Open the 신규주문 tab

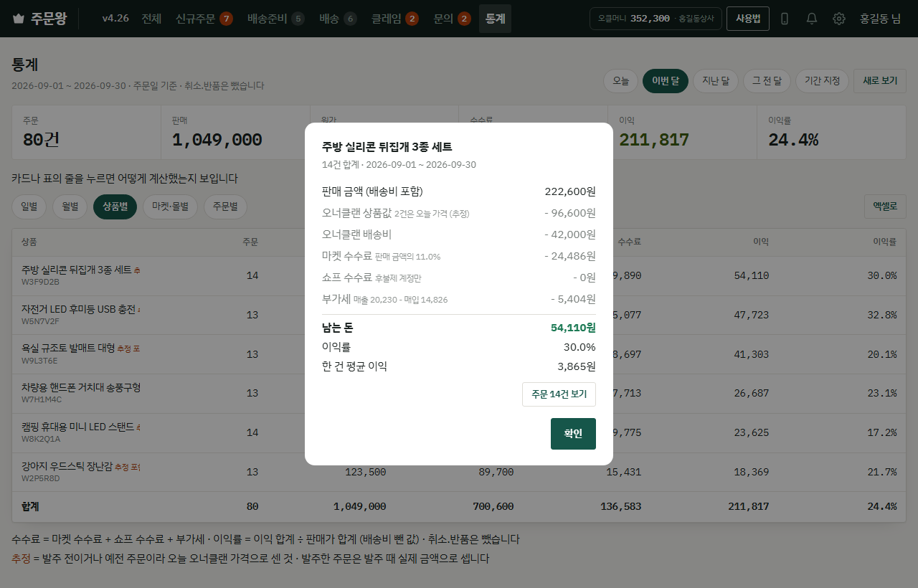point(204,19)
